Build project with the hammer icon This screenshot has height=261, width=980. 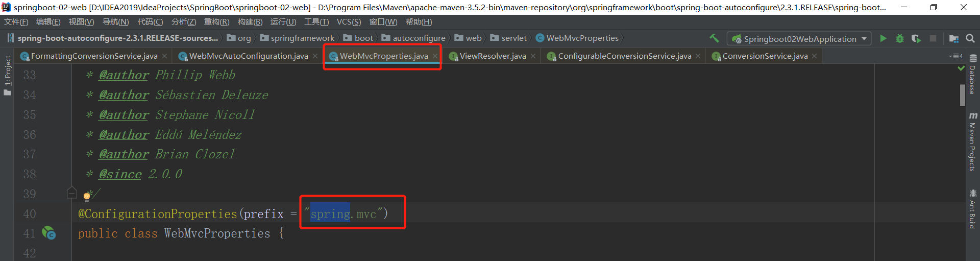714,38
